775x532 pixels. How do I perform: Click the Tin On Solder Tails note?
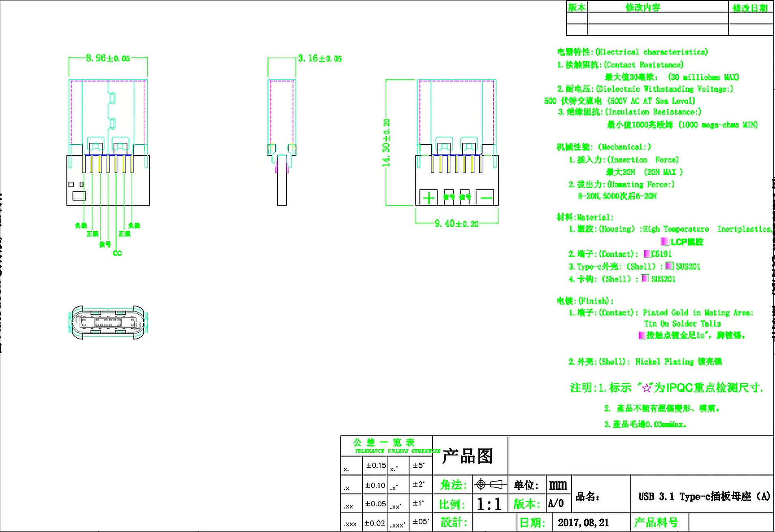682,324
